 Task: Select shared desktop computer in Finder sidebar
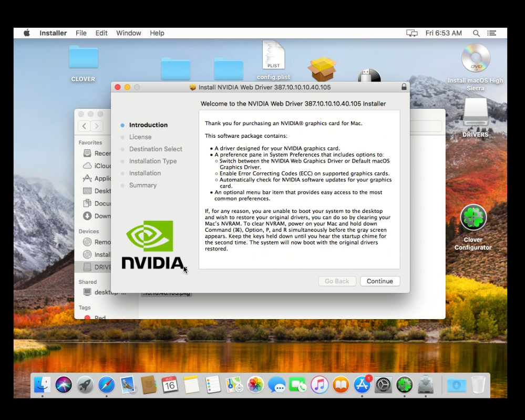(x=105, y=292)
